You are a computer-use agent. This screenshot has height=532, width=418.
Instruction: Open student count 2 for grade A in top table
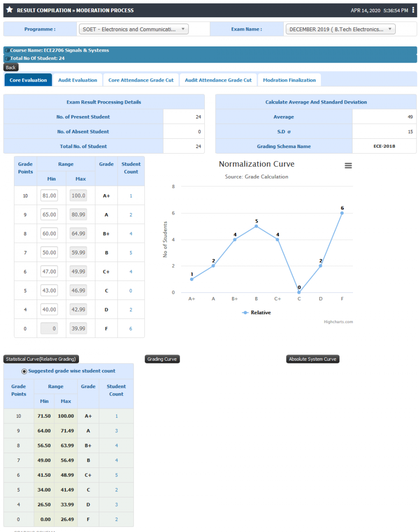[x=131, y=215]
